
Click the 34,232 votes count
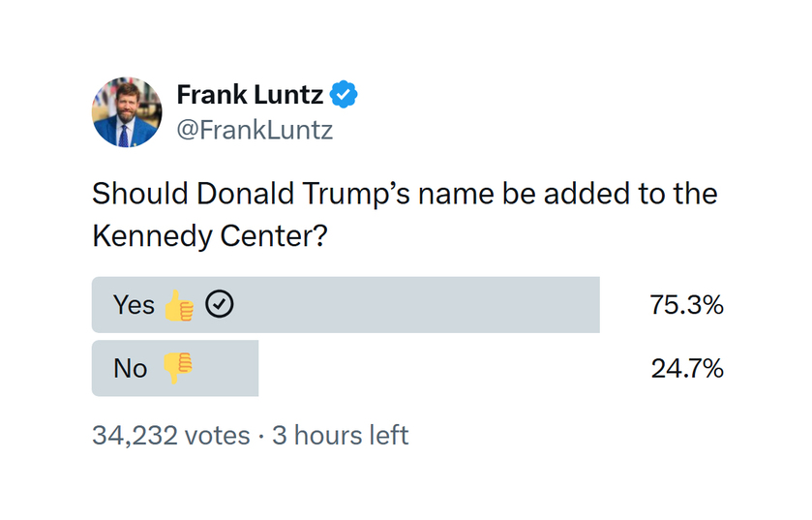point(170,436)
